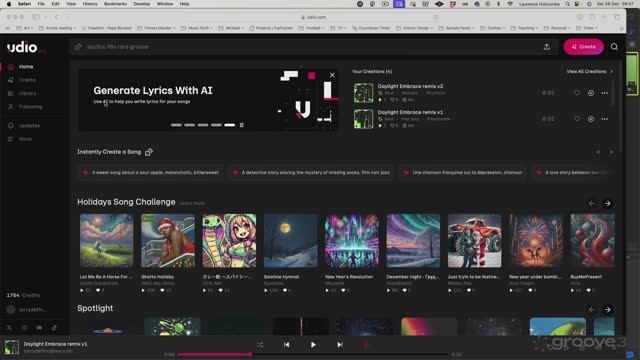
Task: Open the user profile in sidebar
Action: click(27, 310)
